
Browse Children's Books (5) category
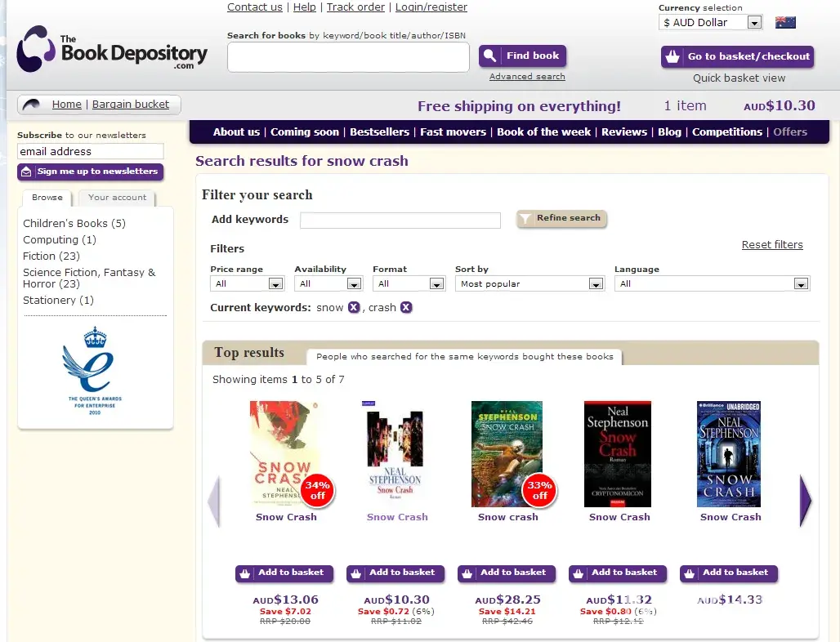click(x=74, y=223)
